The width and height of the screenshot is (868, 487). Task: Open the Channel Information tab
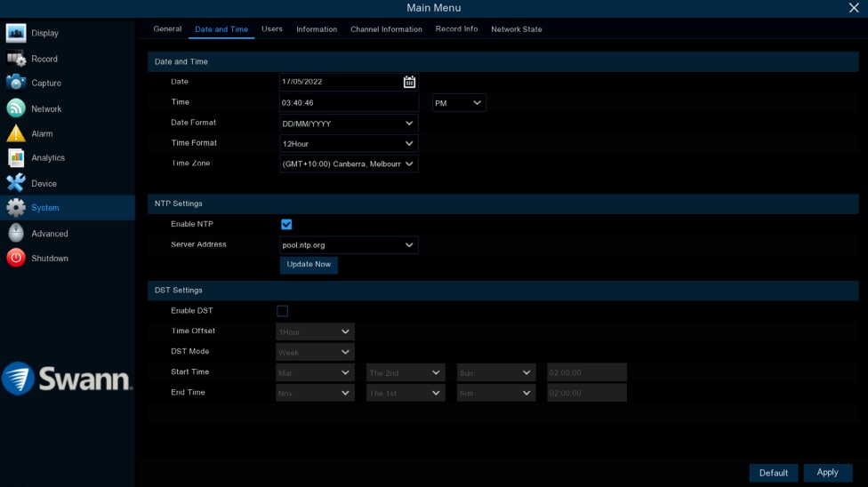[x=386, y=29]
